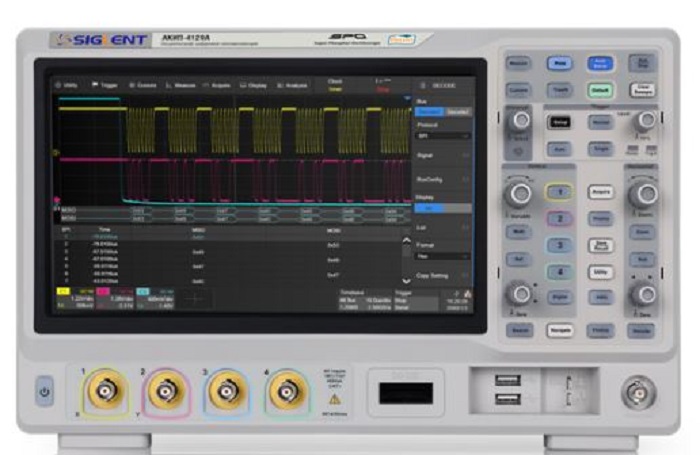This screenshot has width=700, height=455.
Task: Tap the Time column header in list
Action: (104, 230)
